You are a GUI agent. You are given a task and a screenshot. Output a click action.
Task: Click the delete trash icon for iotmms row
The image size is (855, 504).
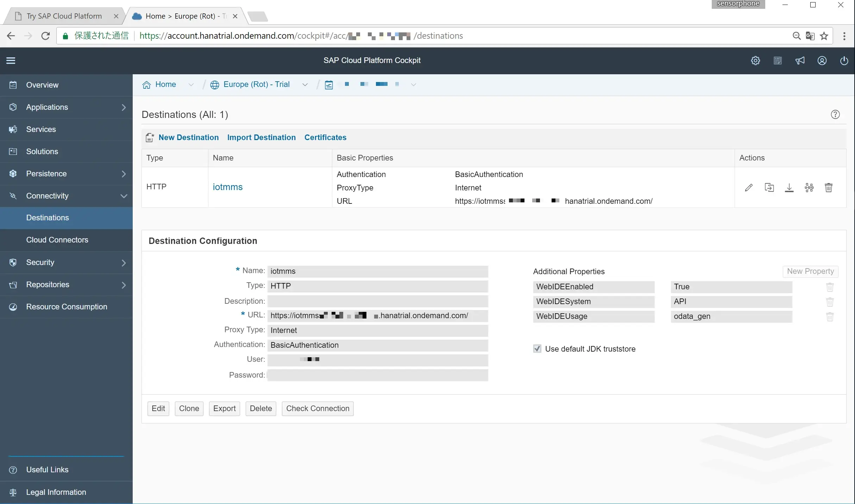pyautogui.click(x=829, y=188)
